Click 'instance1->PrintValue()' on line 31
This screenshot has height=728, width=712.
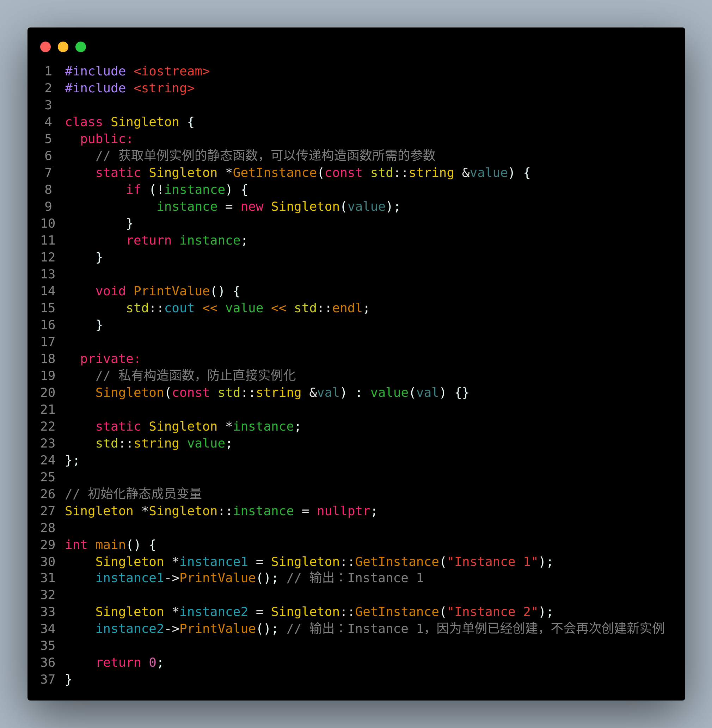pyautogui.click(x=183, y=578)
